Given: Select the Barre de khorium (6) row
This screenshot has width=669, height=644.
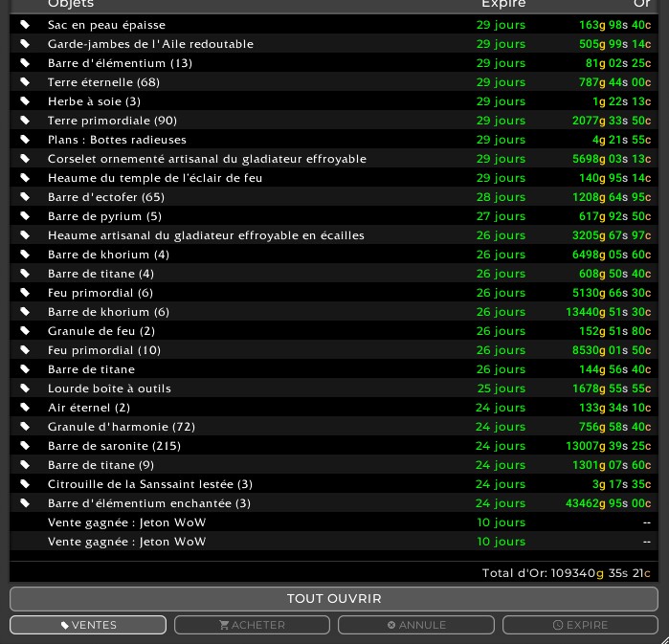Looking at the screenshot, I should click(334, 312).
